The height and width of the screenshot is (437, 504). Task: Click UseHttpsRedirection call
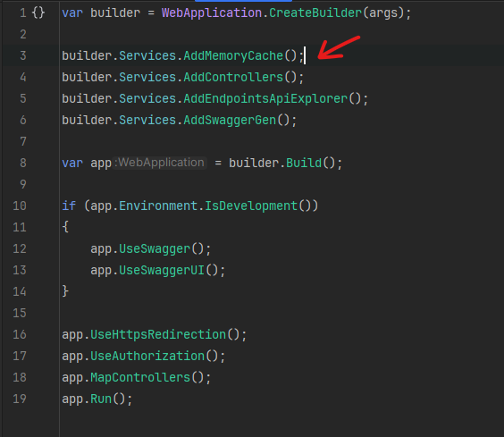coord(158,334)
